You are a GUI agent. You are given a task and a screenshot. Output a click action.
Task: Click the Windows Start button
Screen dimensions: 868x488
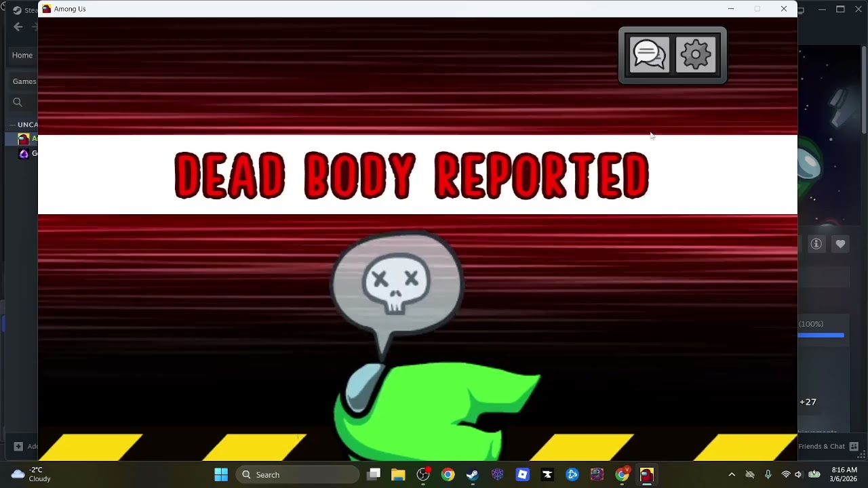(221, 474)
